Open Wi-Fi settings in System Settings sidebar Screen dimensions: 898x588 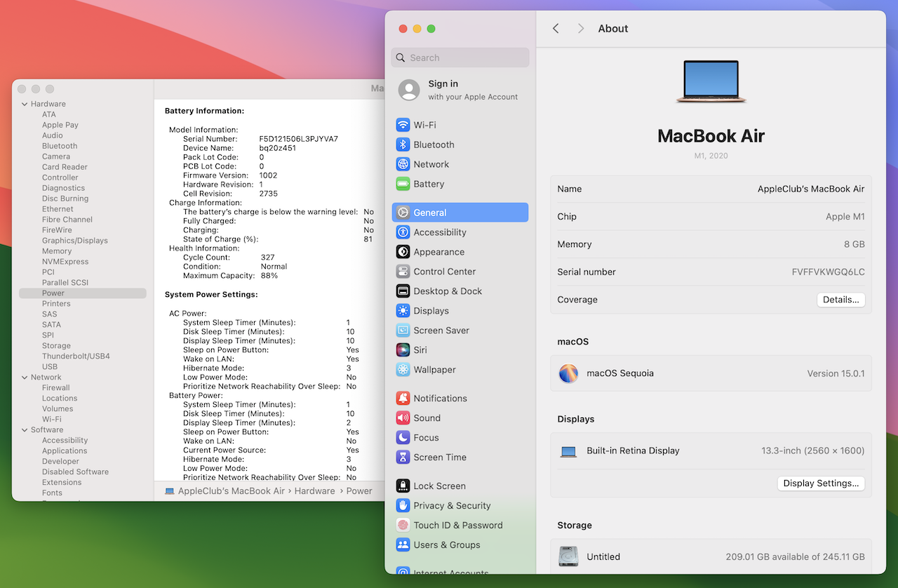point(460,125)
